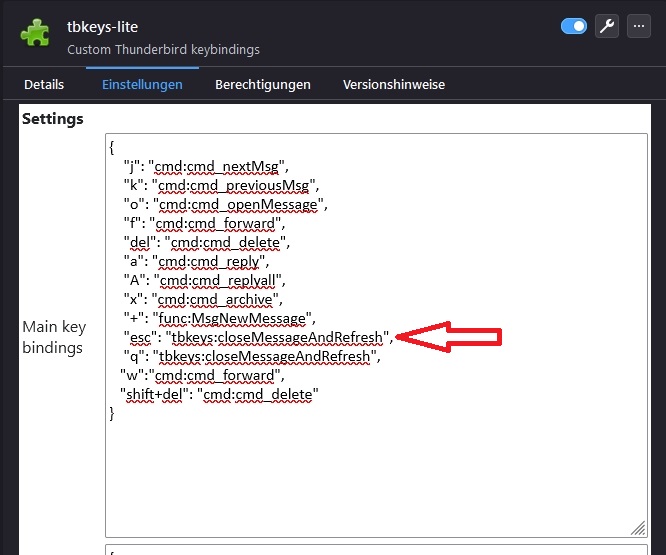
Task: Open the three-dots more options menu
Action: click(x=639, y=27)
